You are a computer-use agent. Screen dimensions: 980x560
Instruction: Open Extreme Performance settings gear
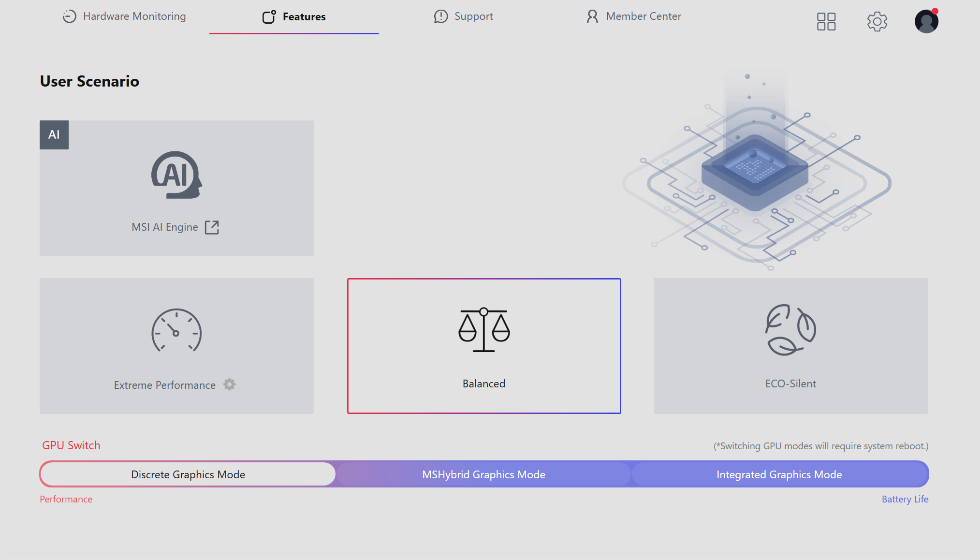[x=229, y=384]
